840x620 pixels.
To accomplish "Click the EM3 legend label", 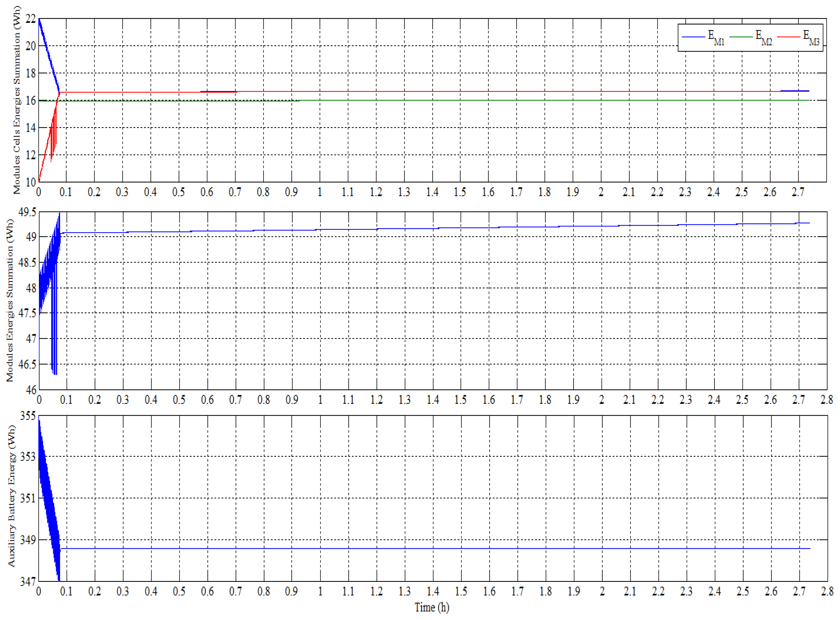I will pos(811,38).
